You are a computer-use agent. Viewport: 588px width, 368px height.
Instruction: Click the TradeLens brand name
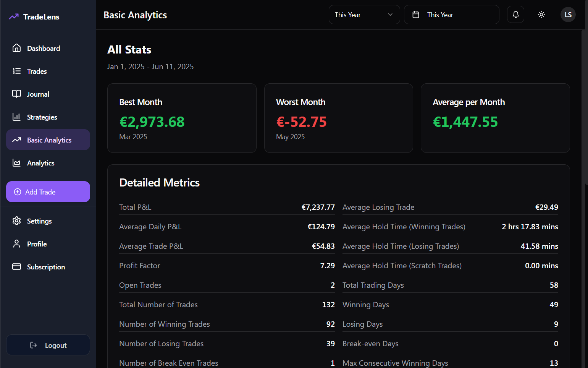(41, 17)
